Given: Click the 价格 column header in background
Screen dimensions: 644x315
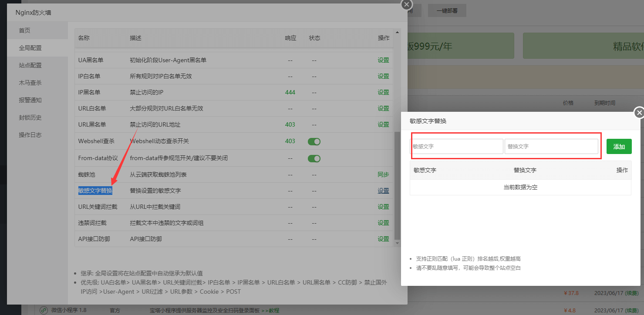Looking at the screenshot, I should [568, 103].
